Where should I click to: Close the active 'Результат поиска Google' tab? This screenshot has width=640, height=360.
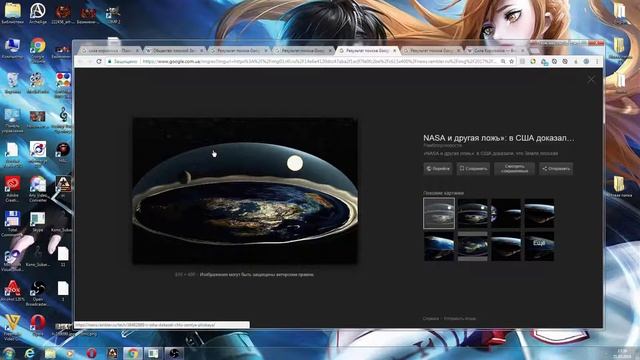pos(394,50)
